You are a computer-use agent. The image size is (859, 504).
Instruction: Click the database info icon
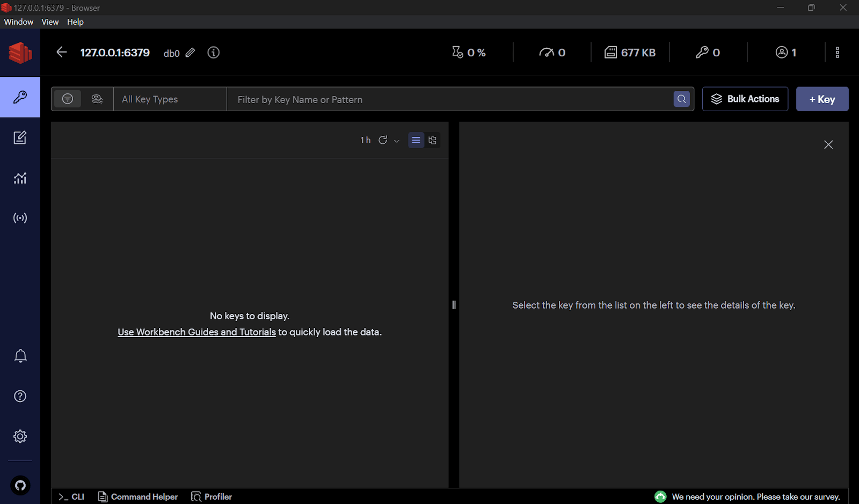pos(214,53)
